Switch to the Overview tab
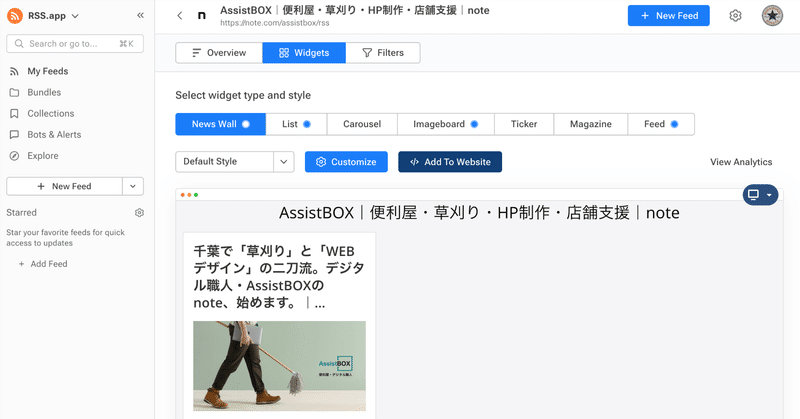 [219, 53]
